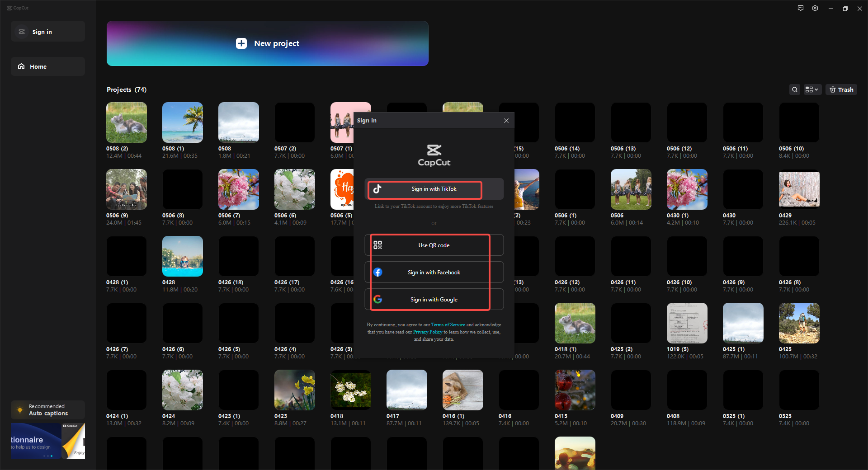The height and width of the screenshot is (470, 868).
Task: Open project 0425 (1) sky thumbnail
Action: point(743,323)
